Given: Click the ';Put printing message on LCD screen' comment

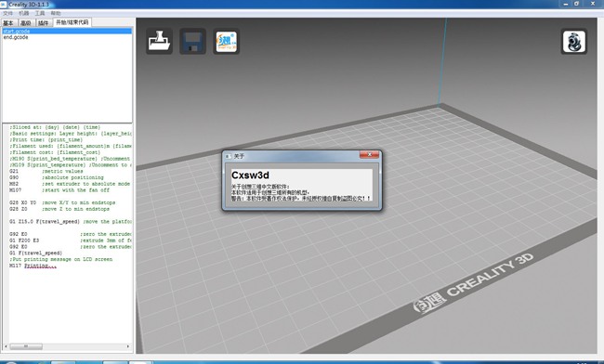Looking at the screenshot, I should pyautogui.click(x=61, y=259).
